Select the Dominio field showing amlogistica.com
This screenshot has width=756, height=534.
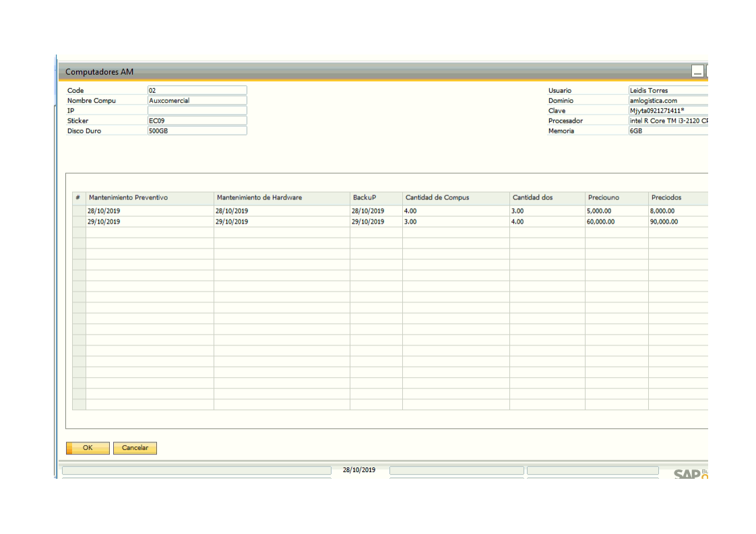[x=668, y=100]
